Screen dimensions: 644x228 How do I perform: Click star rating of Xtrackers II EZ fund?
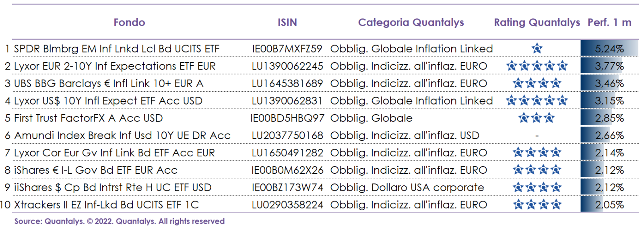pyautogui.click(x=537, y=205)
